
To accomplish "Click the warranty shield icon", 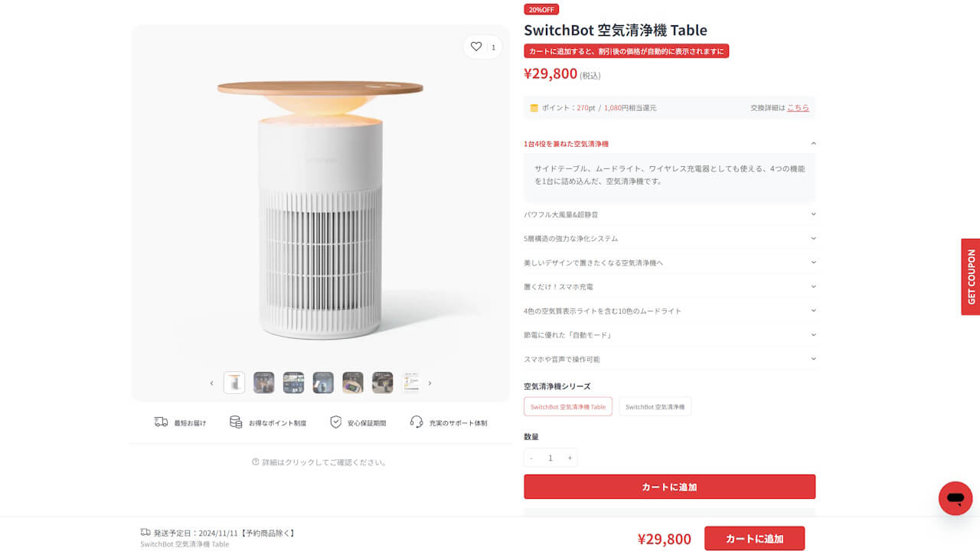I will [x=335, y=422].
